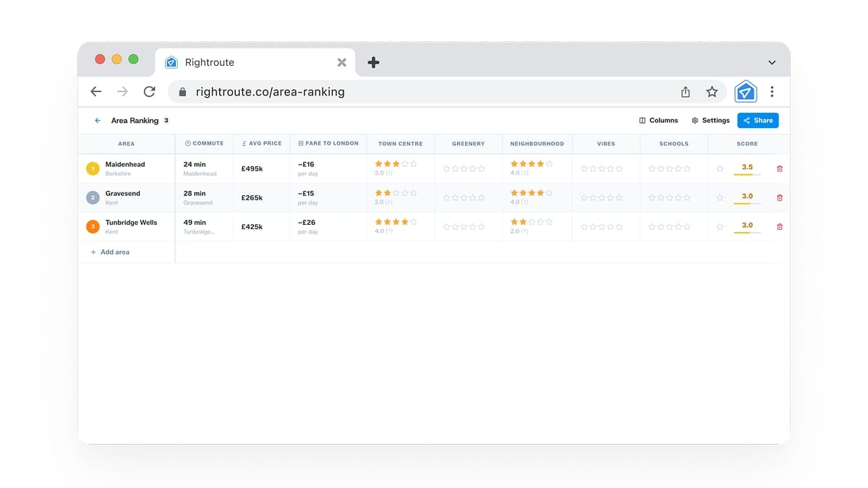Click the Area Ranking count badge

(166, 121)
